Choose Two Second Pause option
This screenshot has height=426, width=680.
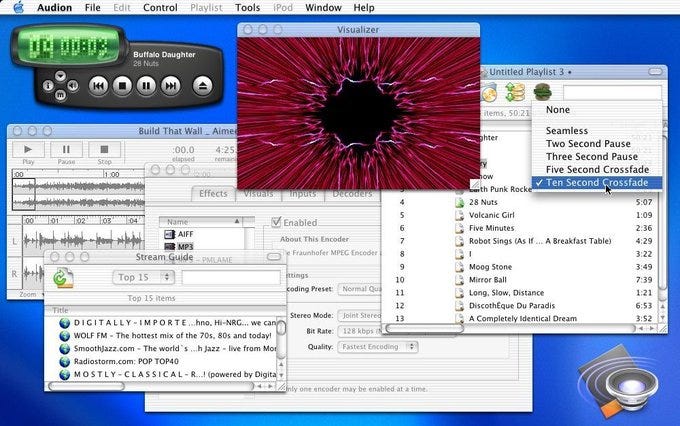[597, 144]
